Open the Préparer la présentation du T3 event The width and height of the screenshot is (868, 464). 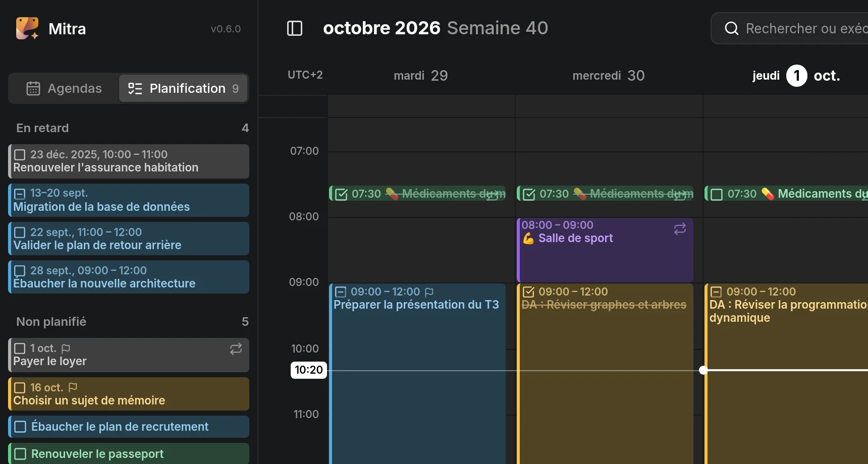(417, 373)
